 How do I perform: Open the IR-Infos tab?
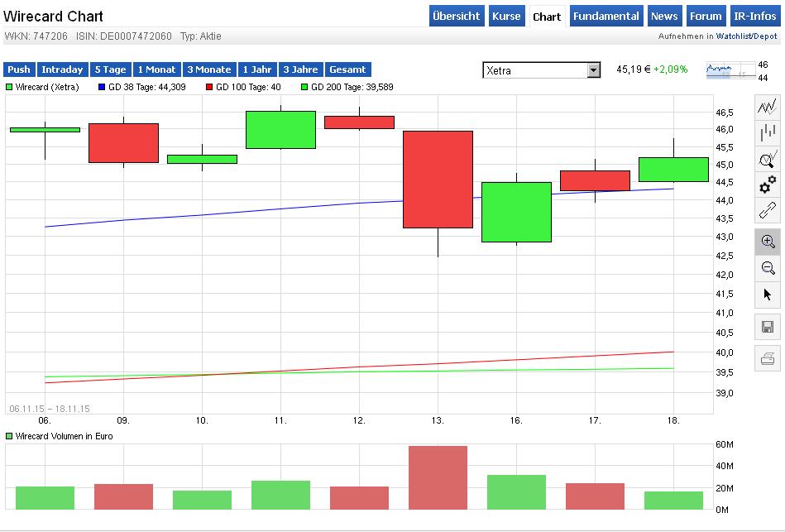tap(755, 16)
